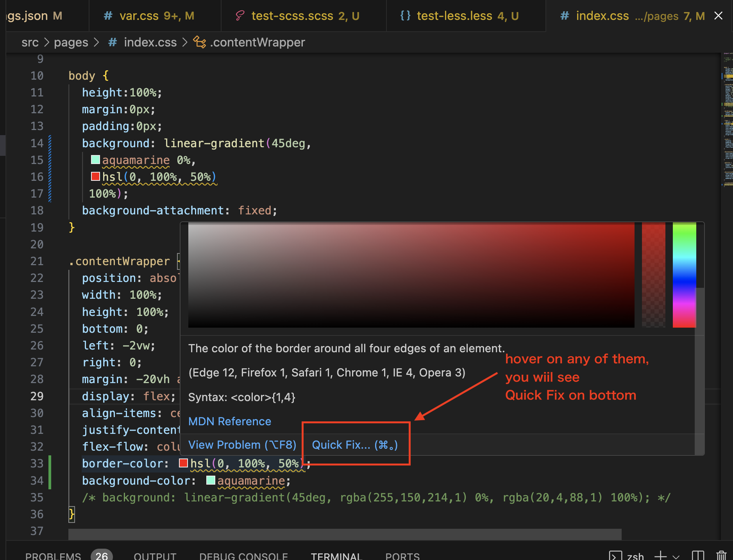Click the hash icon on the index.css editor tab
Screen dimensions: 733x560
pyautogui.click(x=565, y=16)
